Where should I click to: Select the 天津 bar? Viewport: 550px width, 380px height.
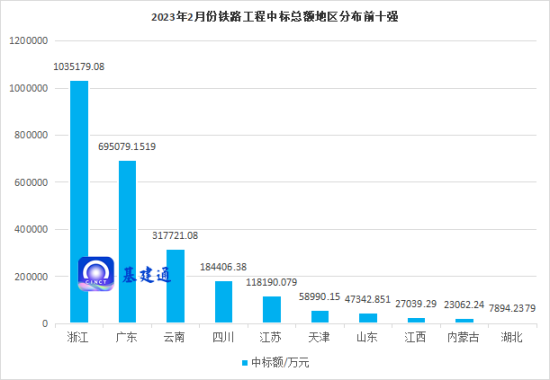point(320,316)
